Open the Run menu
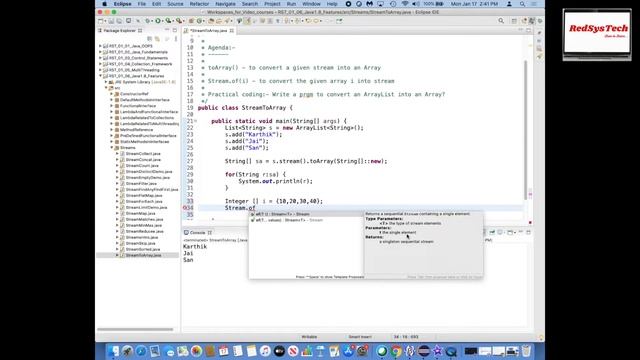640x360 pixels. (x=291, y=4)
